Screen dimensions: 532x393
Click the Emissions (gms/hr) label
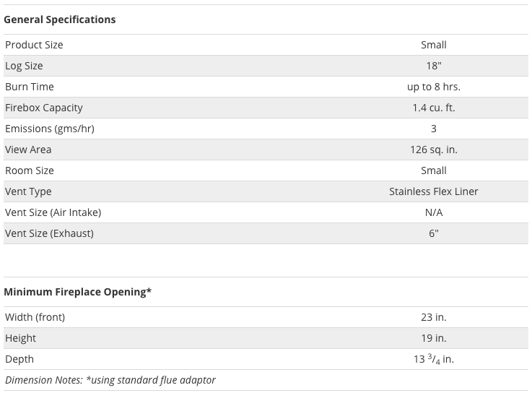50,129
